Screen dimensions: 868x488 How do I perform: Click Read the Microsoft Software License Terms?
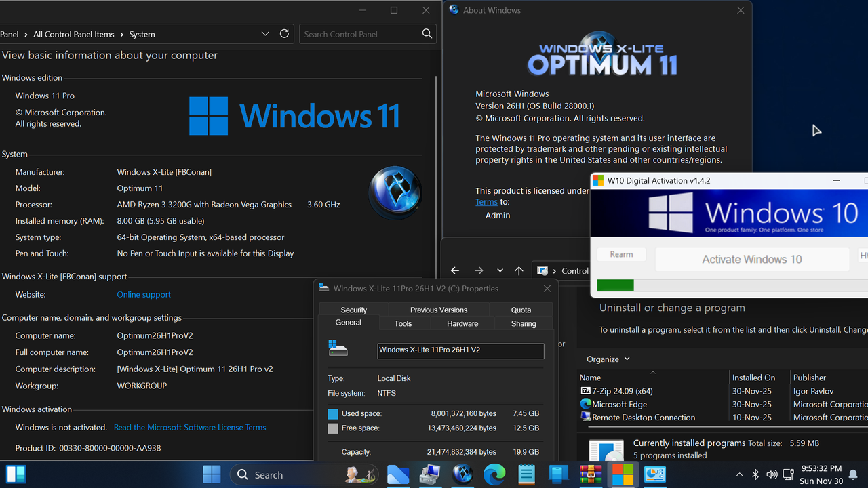pyautogui.click(x=190, y=427)
